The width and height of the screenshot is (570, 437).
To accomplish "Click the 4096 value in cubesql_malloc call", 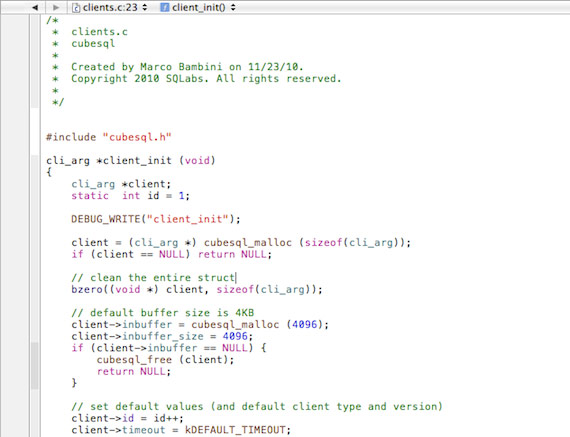I will (x=305, y=324).
